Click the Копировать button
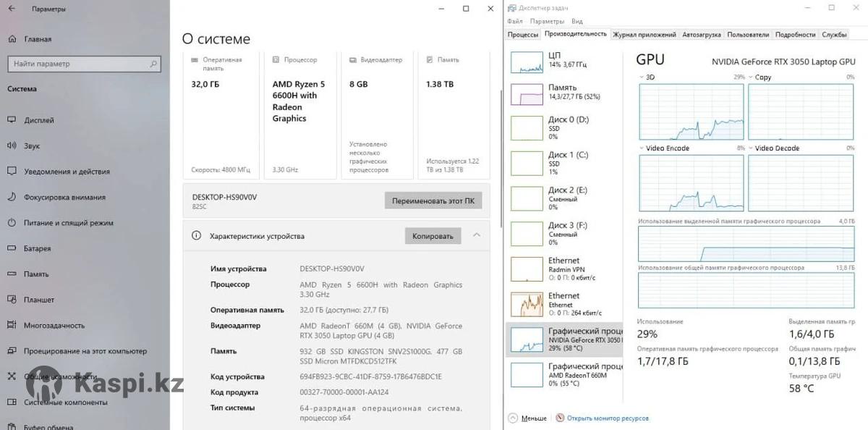The width and height of the screenshot is (868, 430). 433,236
